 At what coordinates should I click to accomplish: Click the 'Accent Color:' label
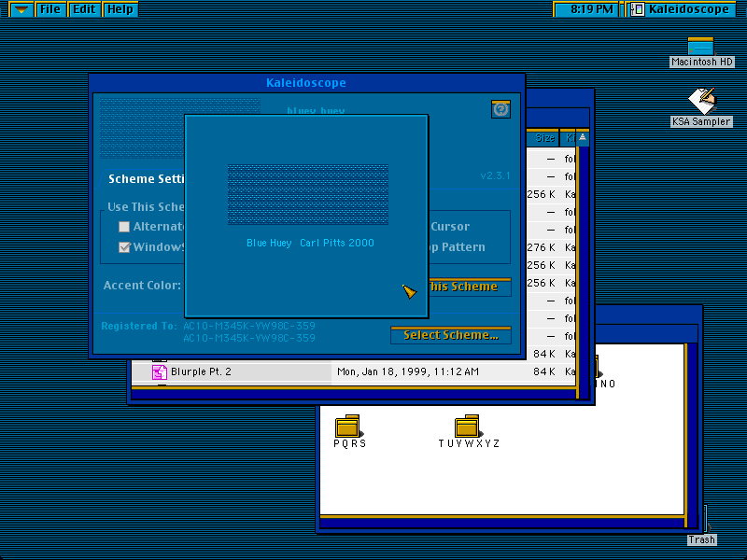[x=142, y=286]
